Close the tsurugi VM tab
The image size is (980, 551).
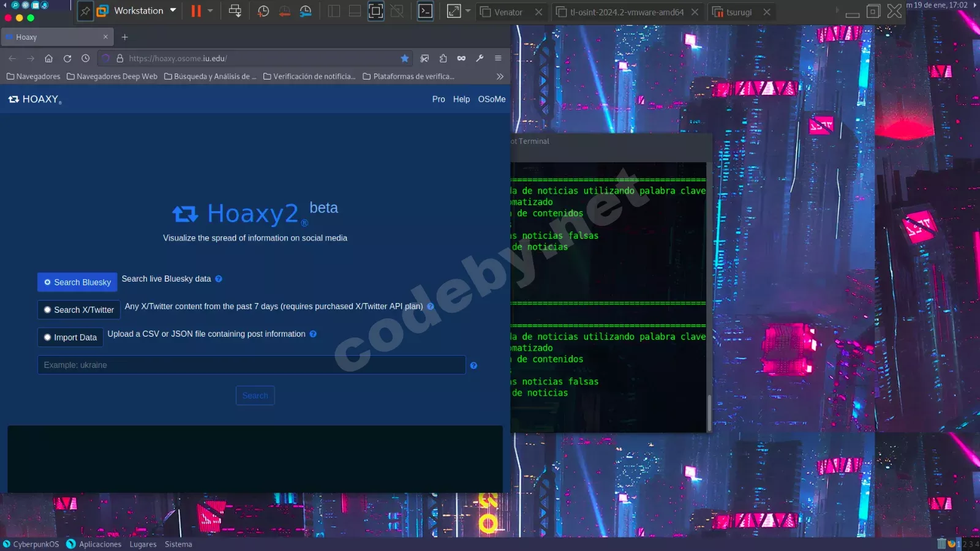point(766,12)
